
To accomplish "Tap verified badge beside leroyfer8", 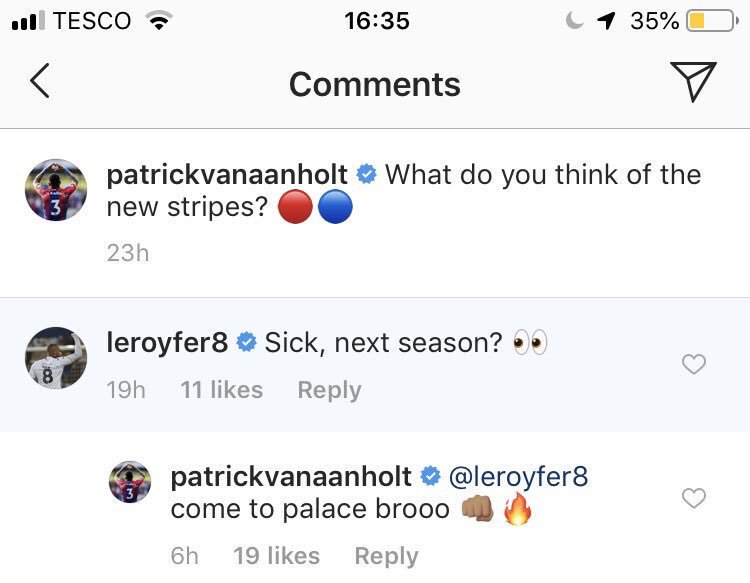I will (x=246, y=344).
